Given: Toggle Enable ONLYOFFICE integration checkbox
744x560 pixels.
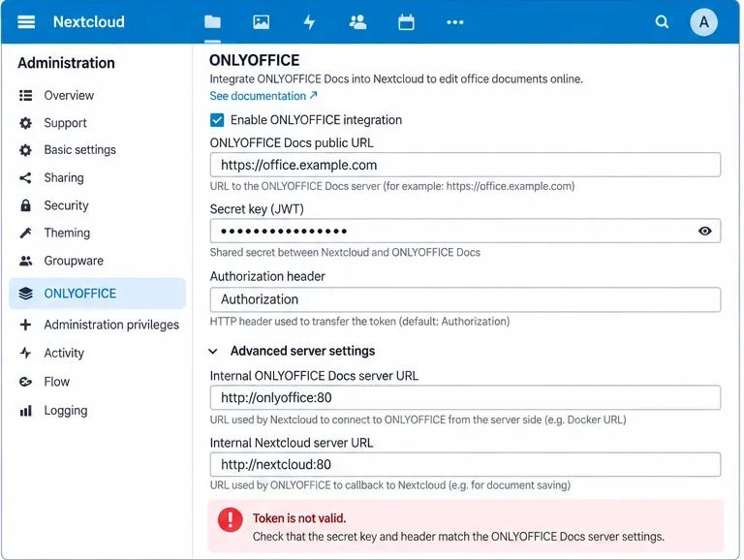Looking at the screenshot, I should click(x=217, y=120).
